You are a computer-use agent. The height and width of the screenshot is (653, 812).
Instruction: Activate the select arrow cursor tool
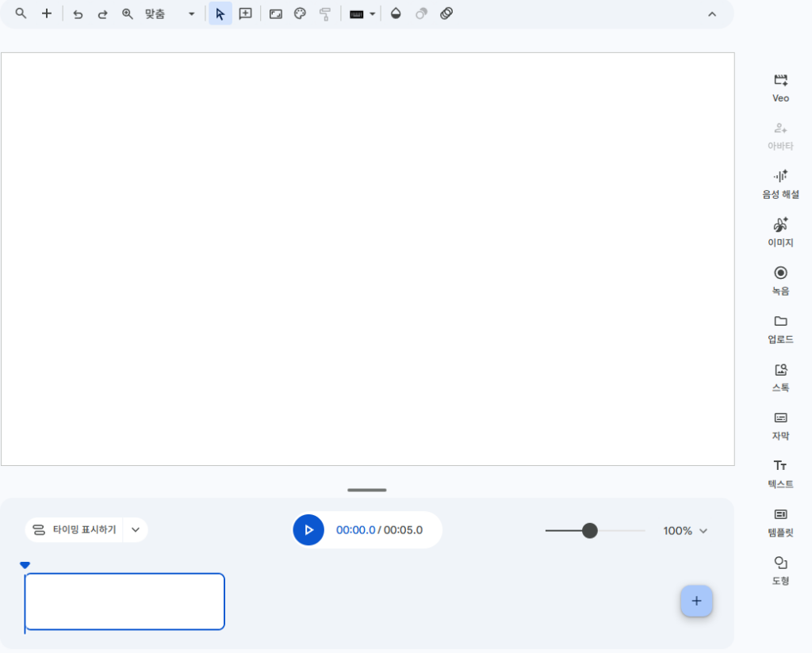pyautogui.click(x=220, y=14)
